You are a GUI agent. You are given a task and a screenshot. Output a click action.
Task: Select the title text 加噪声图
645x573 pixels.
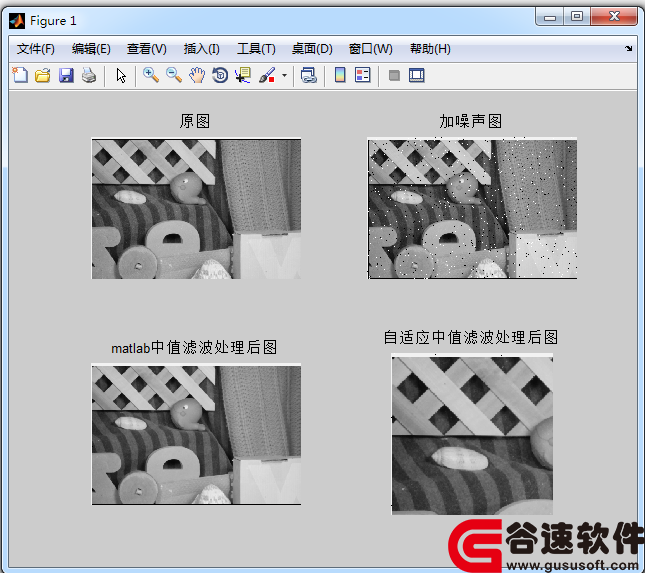click(x=471, y=121)
